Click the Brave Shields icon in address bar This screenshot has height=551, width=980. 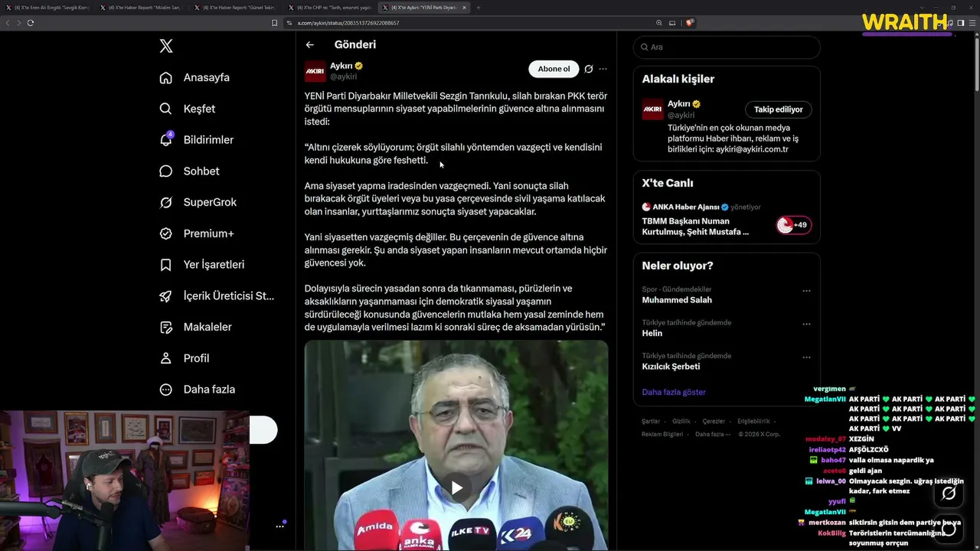pos(689,23)
